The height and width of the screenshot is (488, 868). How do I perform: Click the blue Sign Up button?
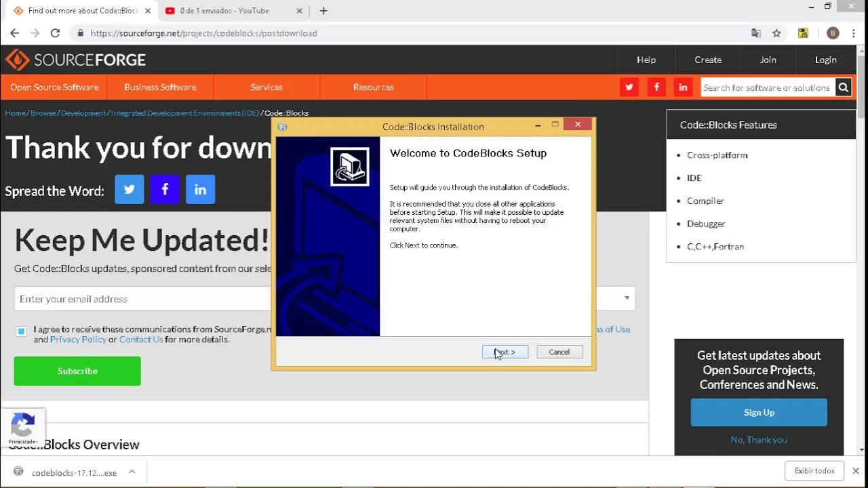coord(759,412)
